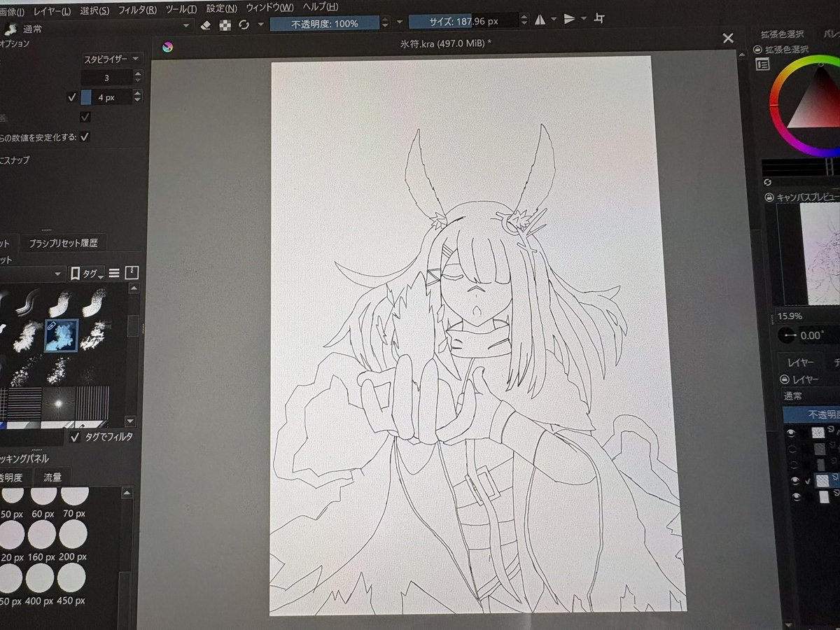Click the color history refresh icon
The height and width of the screenshot is (630, 840).
768,182
